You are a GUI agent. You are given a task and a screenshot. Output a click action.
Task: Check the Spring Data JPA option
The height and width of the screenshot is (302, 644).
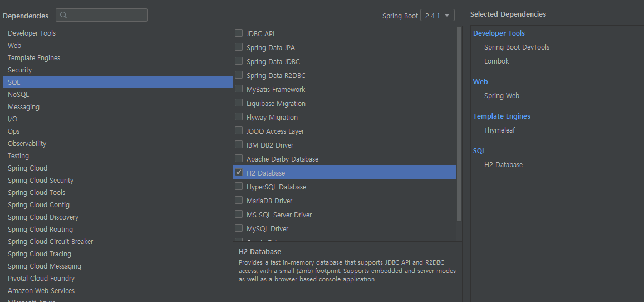pyautogui.click(x=239, y=47)
